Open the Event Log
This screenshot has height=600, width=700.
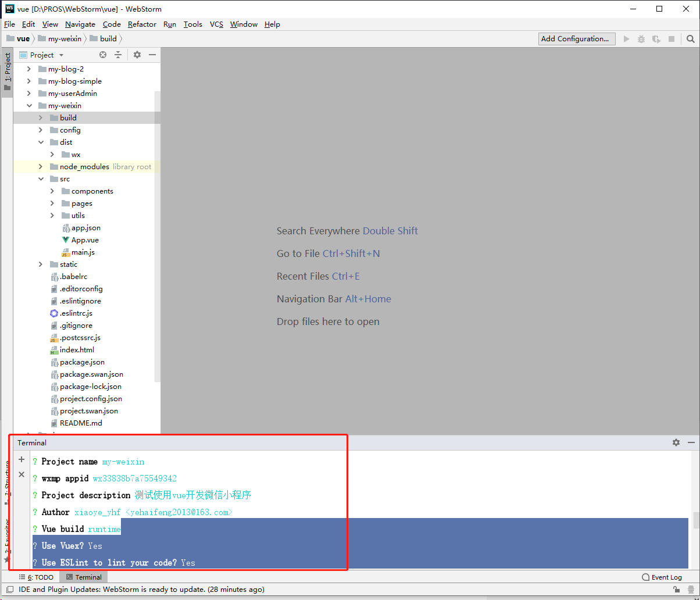point(662,577)
